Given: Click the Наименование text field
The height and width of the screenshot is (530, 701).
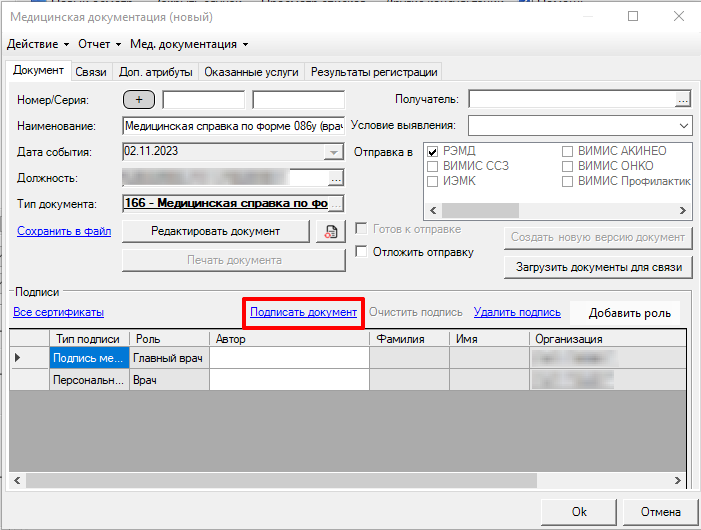Looking at the screenshot, I should 233,126.
